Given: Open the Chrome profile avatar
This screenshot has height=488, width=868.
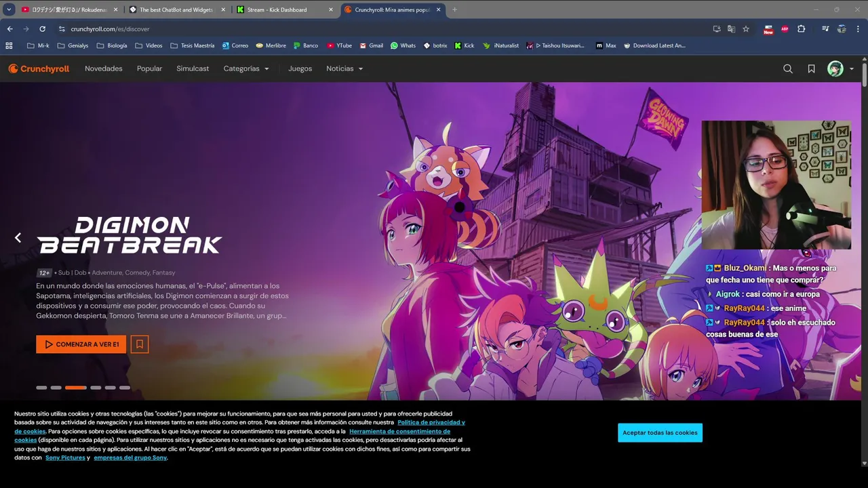Looking at the screenshot, I should 842,29.
